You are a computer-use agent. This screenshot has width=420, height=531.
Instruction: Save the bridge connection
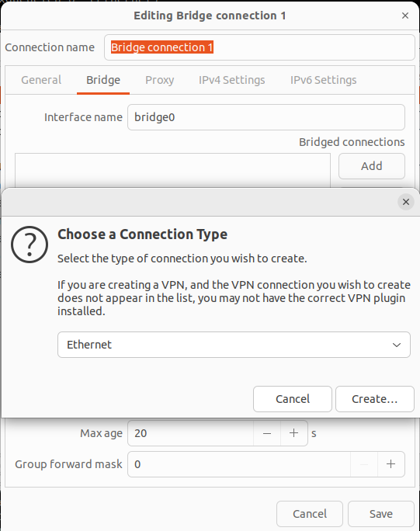point(381,514)
